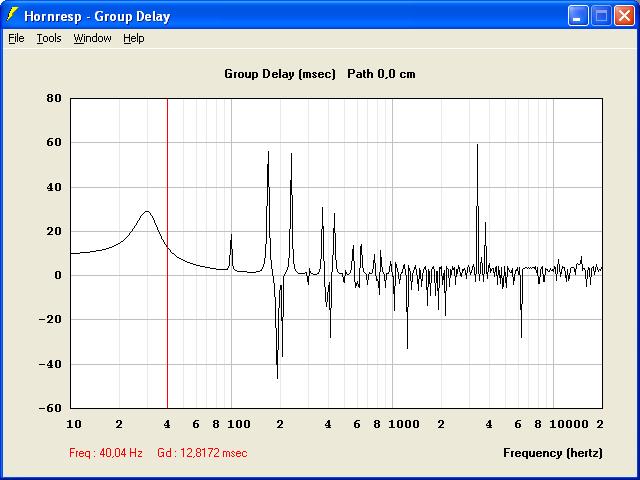Open the File menu
The height and width of the screenshot is (480, 640).
click(16, 38)
